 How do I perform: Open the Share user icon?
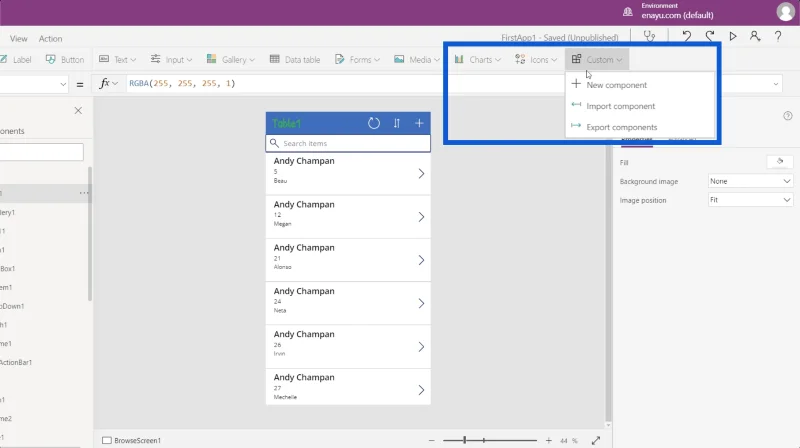coord(755,36)
